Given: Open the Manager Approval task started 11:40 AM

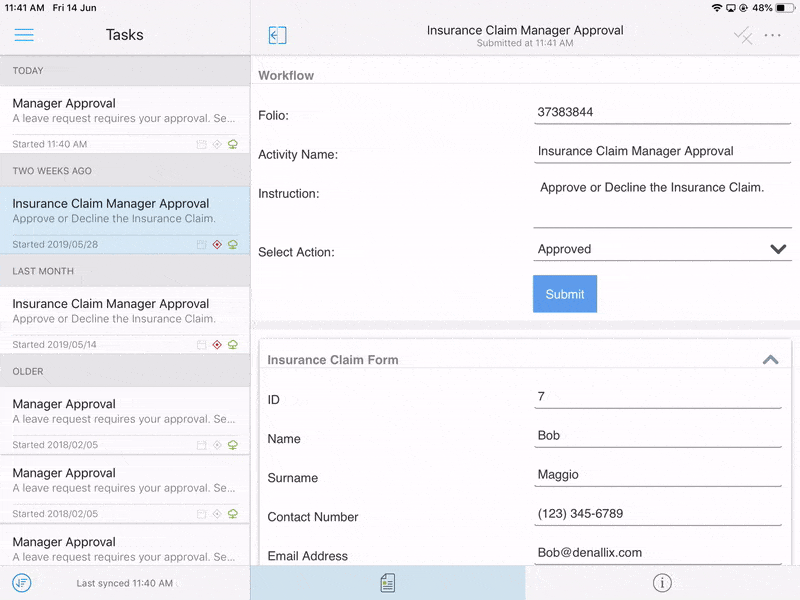Looking at the screenshot, I should [125, 119].
